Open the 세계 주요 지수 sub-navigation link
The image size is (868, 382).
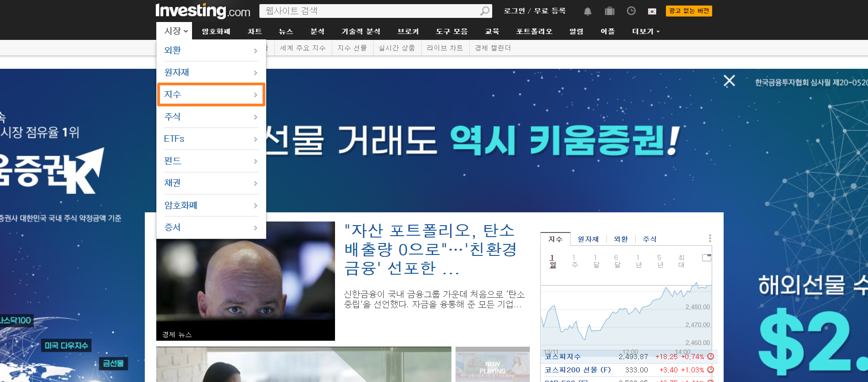302,48
